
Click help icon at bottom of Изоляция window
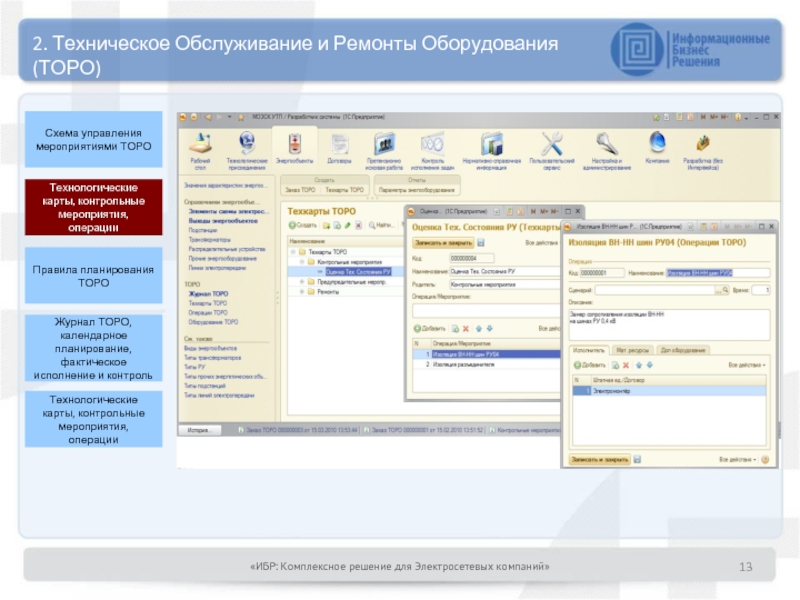click(765, 460)
